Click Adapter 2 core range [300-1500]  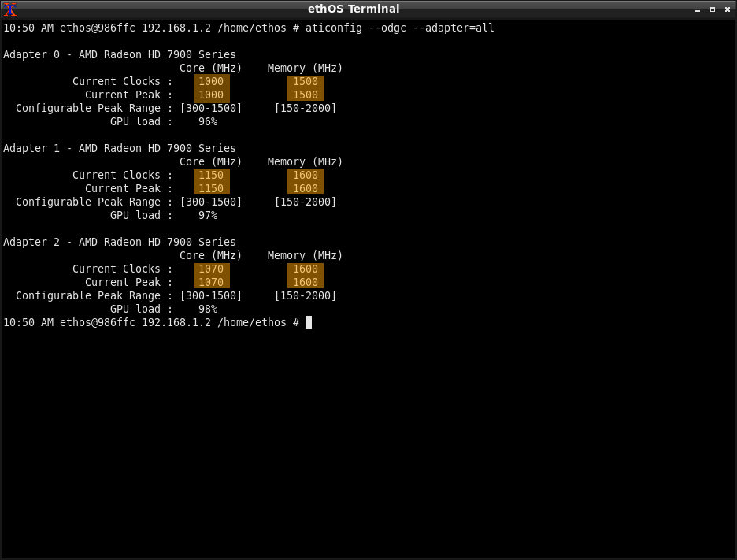click(x=211, y=295)
